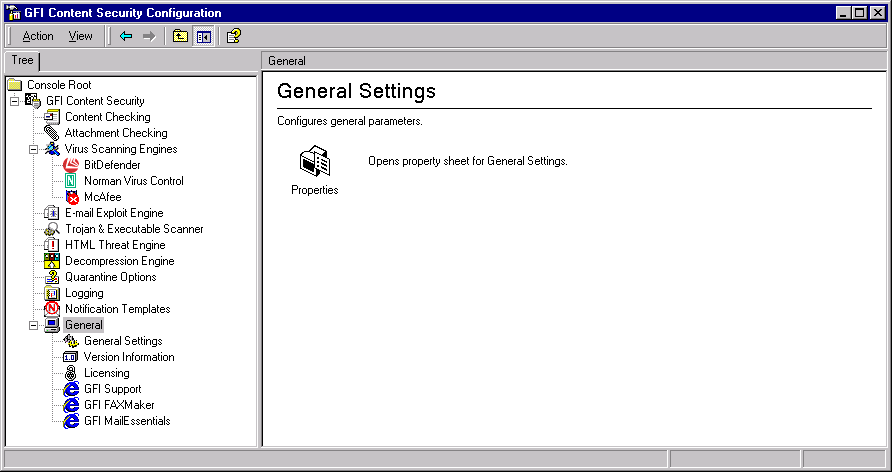Select the Decompression Engine label

[119, 261]
